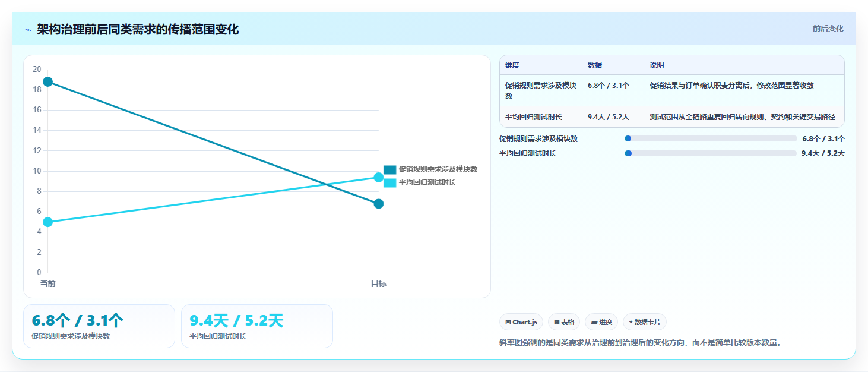
Task: Click the light cyan data point at 当前
Action: pyautogui.click(x=47, y=222)
